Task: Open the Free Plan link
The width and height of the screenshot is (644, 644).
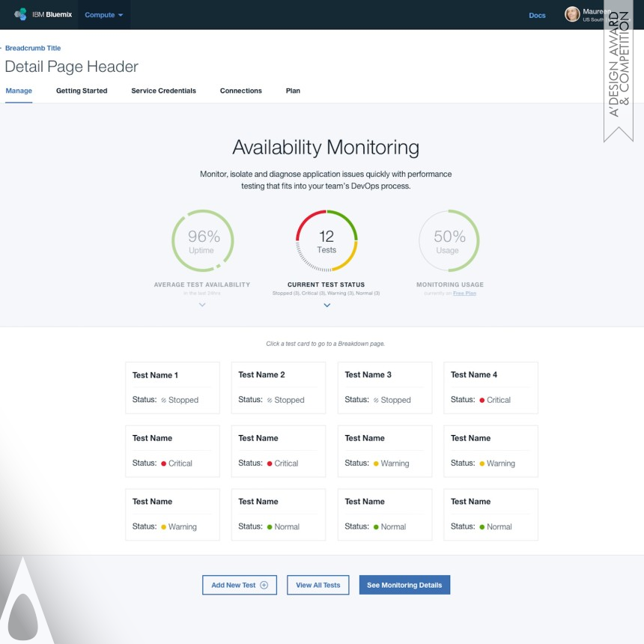Action: 465,293
